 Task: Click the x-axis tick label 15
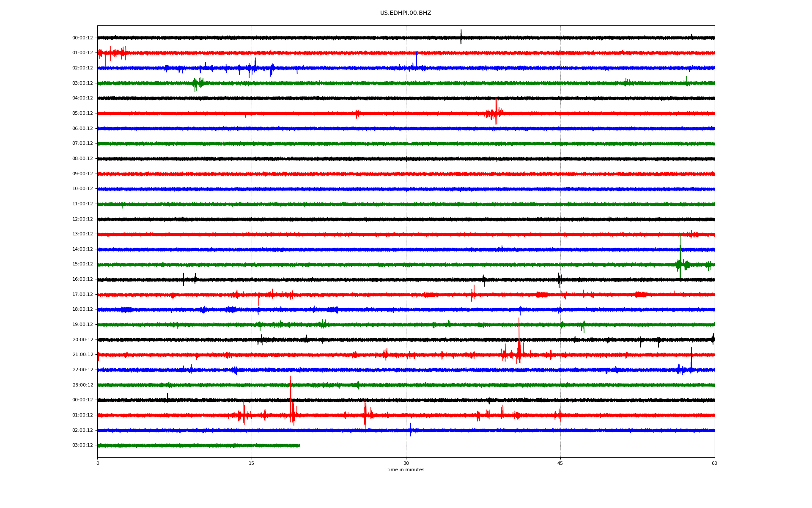(252, 464)
